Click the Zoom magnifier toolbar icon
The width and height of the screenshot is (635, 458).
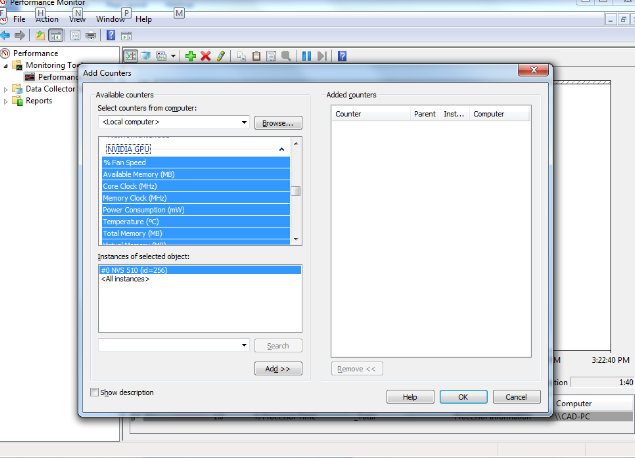coord(286,56)
